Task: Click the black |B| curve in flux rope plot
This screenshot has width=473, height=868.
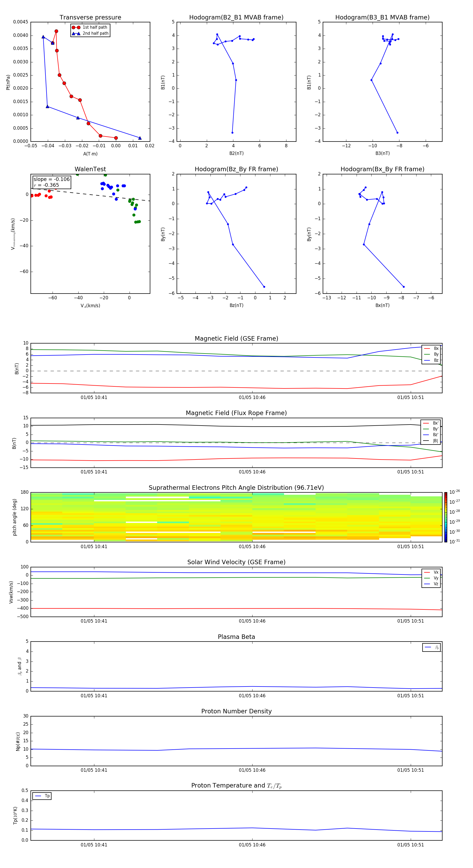Action: point(236,426)
